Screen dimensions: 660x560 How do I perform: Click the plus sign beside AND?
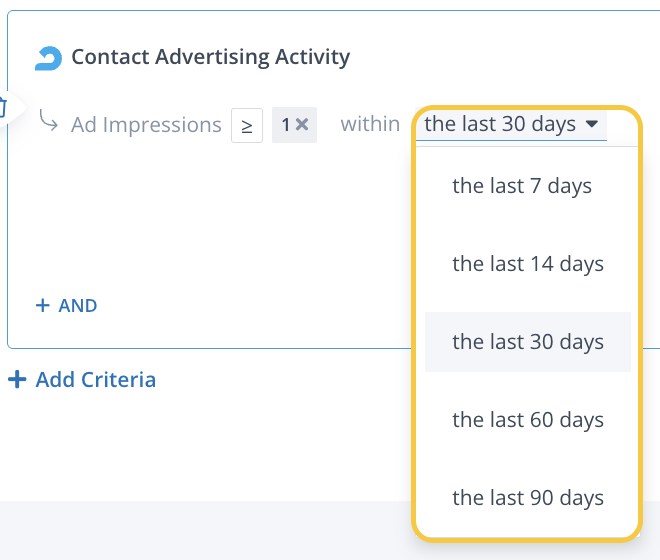coord(42,306)
